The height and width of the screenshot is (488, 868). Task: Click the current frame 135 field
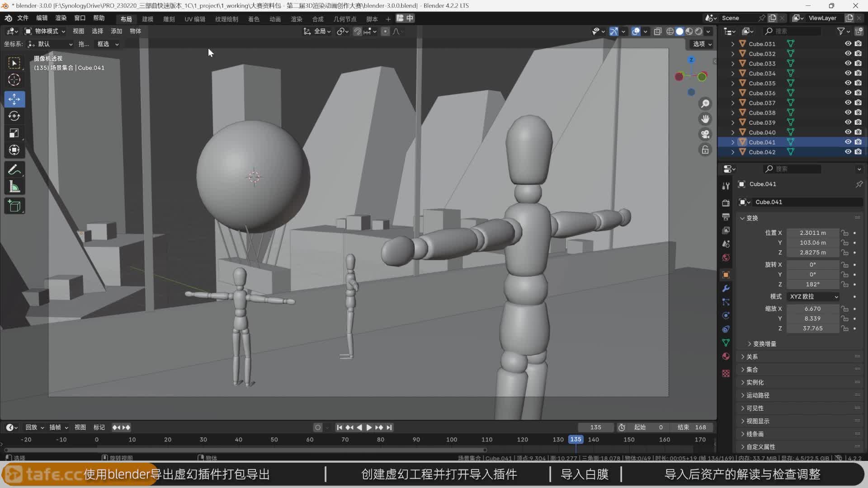click(595, 427)
